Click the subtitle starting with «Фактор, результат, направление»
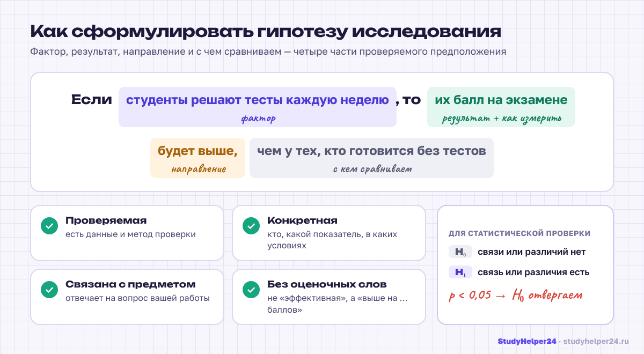This screenshot has height=354, width=644. click(x=268, y=52)
